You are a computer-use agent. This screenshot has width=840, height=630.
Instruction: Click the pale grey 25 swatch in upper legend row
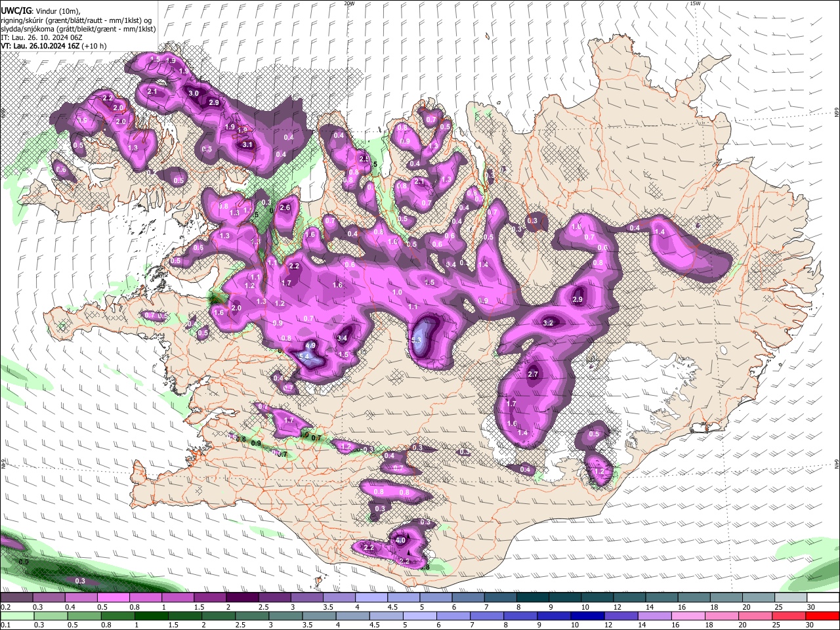coord(791,598)
